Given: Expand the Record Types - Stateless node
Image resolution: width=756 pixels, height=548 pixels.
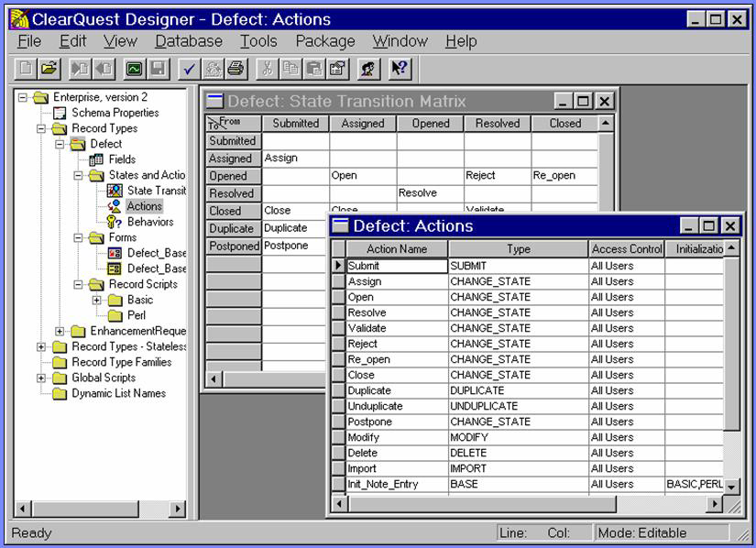Looking at the screenshot, I should point(41,346).
